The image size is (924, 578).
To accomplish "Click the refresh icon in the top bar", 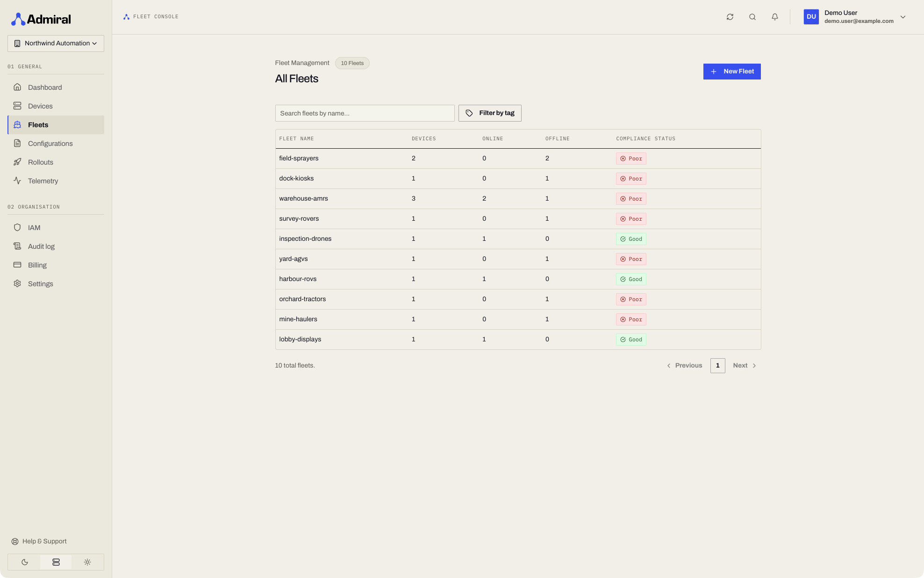I will tap(730, 17).
